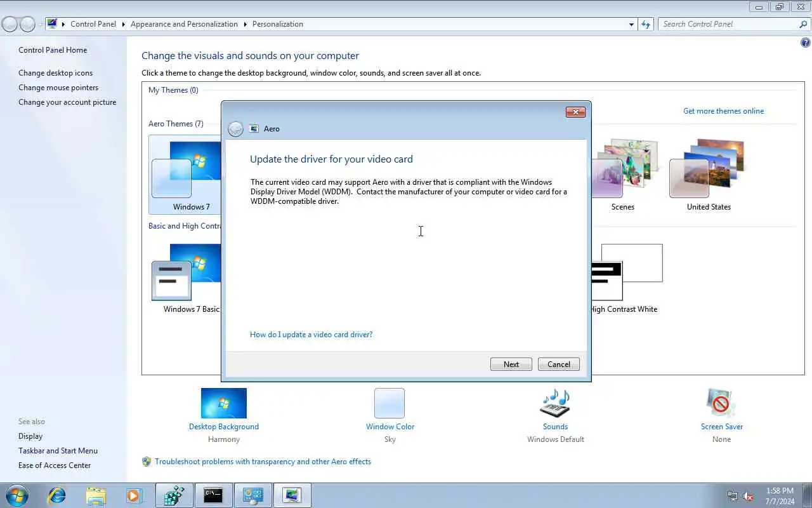The height and width of the screenshot is (508, 812).
Task: Cancel the Aero troubleshooter dialog
Action: [x=558, y=364]
